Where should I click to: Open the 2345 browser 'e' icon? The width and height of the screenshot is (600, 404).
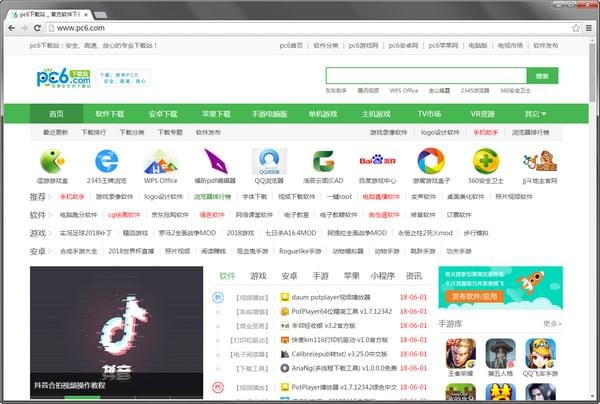106,161
